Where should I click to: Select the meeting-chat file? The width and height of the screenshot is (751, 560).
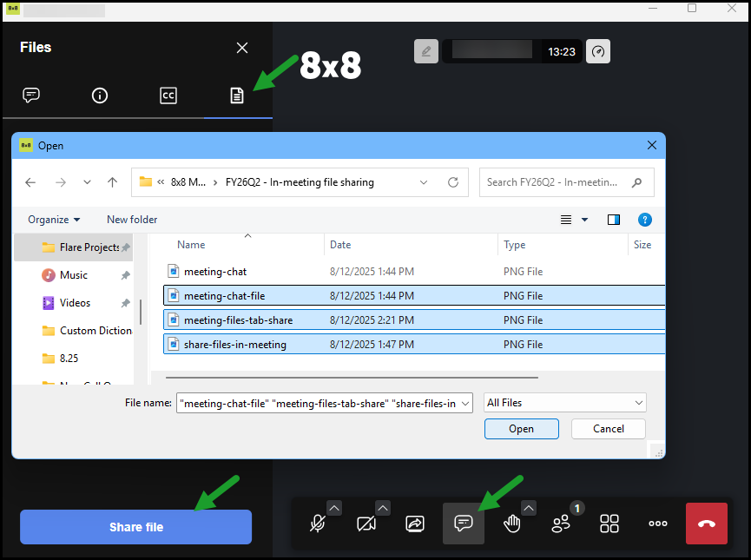[215, 272]
